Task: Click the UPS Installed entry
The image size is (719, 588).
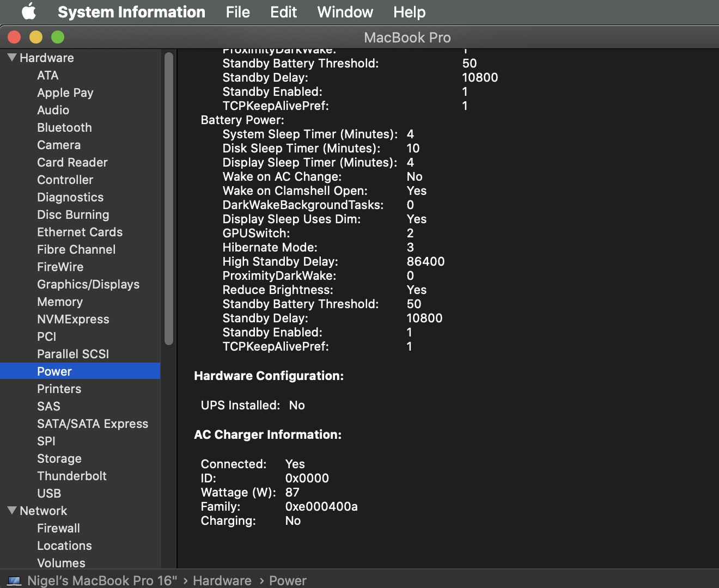Action: coord(253,405)
